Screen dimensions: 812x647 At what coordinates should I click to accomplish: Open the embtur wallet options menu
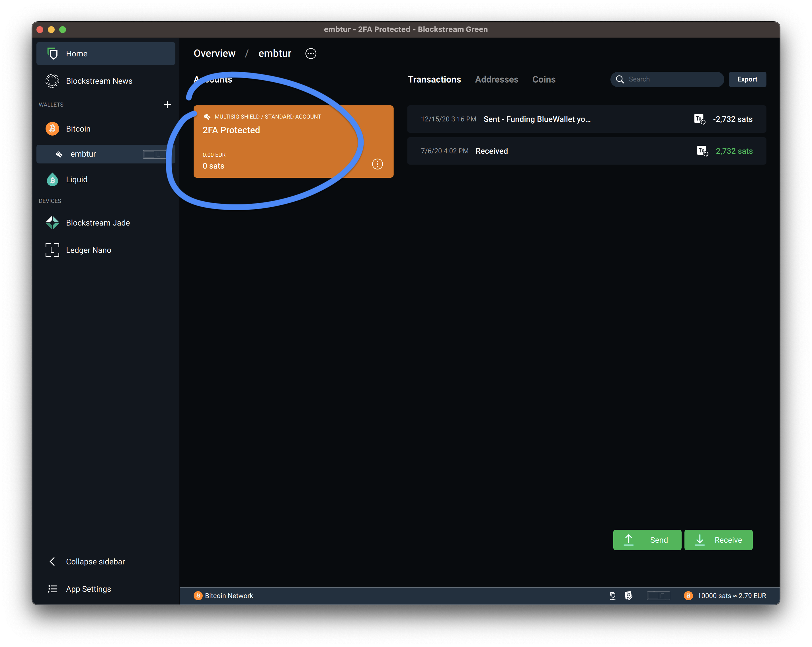[311, 54]
